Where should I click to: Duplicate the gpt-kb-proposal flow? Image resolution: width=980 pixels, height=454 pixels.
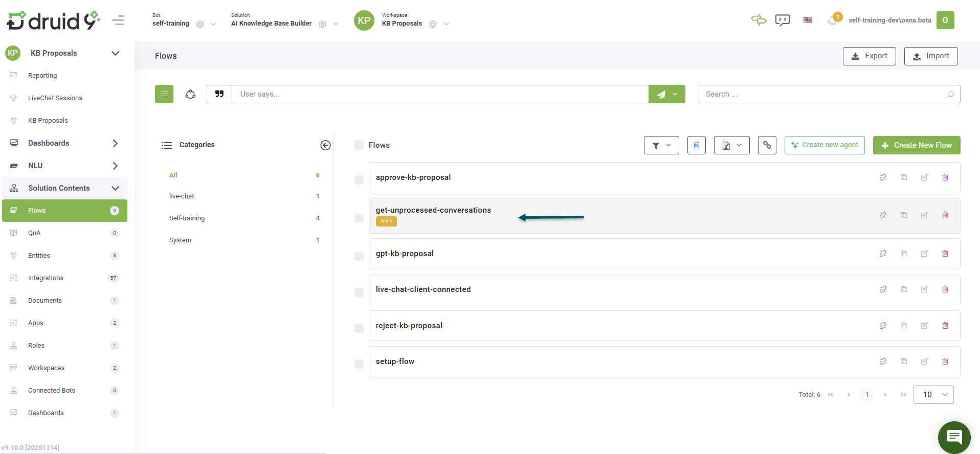[904, 254]
